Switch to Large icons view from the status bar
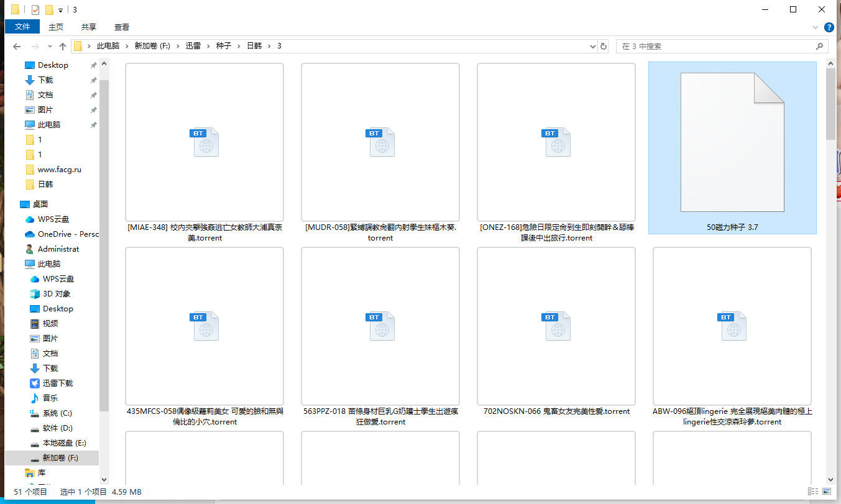The width and height of the screenshot is (841, 504). pyautogui.click(x=826, y=492)
